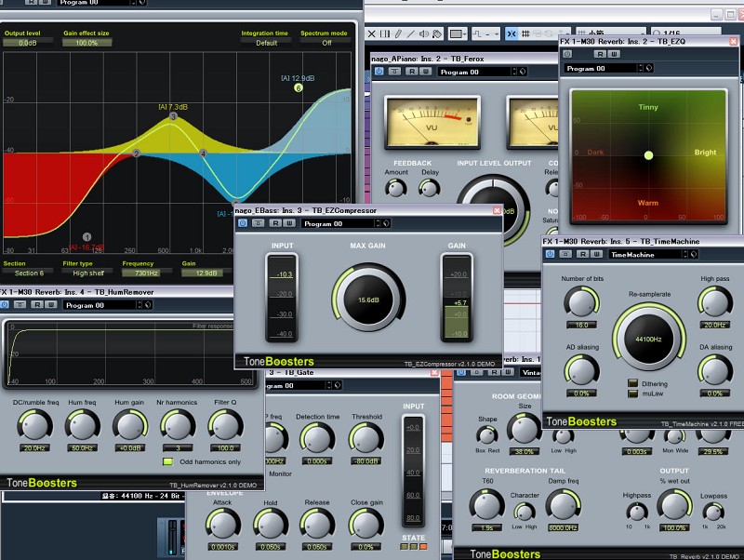Click the yellow dot in the EZQ pad
The image size is (744, 560).
point(648,155)
